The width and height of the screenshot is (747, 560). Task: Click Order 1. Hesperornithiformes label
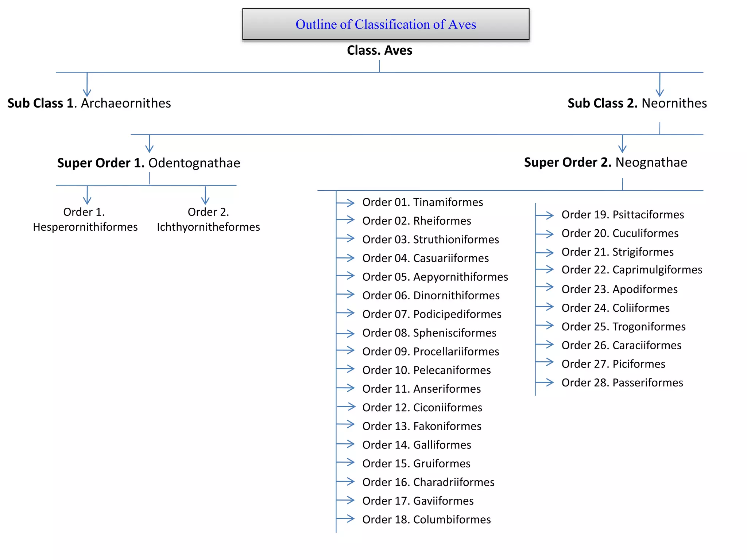click(85, 219)
